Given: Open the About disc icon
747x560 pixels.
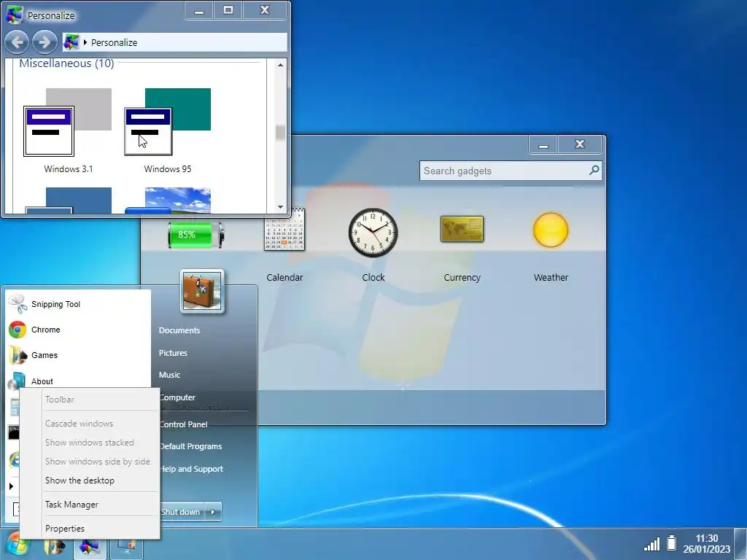Looking at the screenshot, I should (17, 381).
